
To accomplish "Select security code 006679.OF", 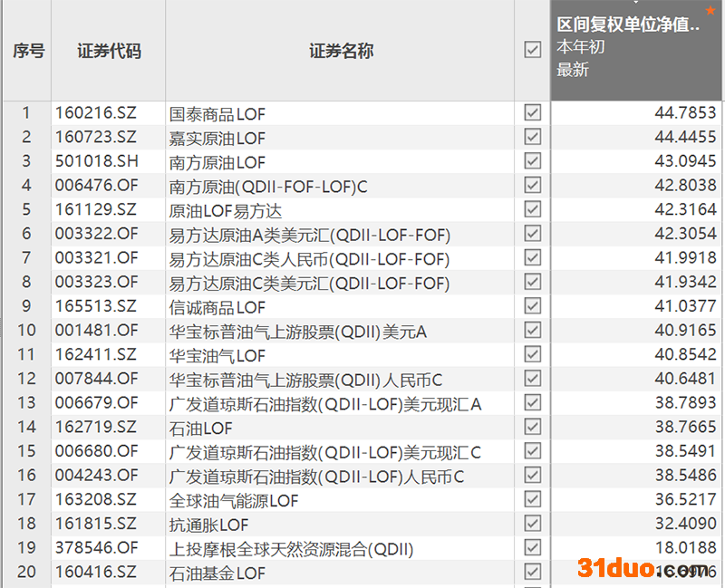I will tap(97, 402).
